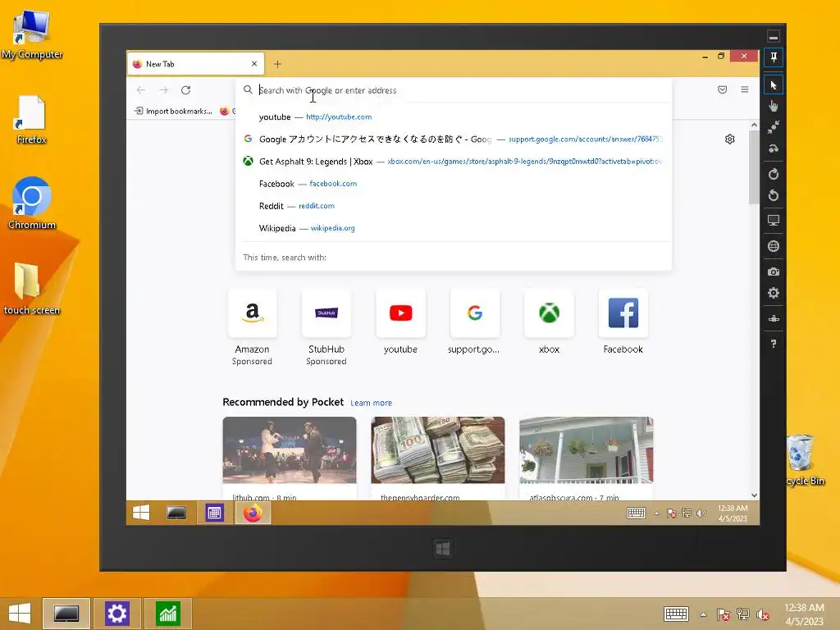Select touch screen folder on desktop
This screenshot has width=840, height=630.
(32, 288)
